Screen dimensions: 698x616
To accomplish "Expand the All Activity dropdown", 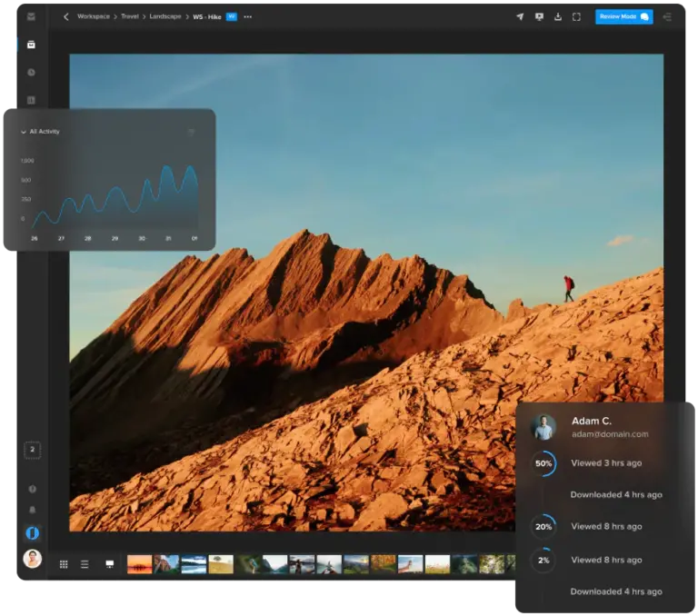I will click(41, 132).
